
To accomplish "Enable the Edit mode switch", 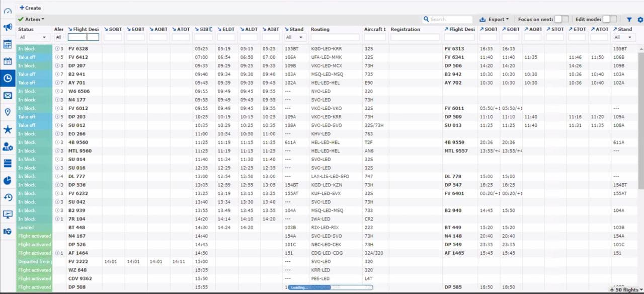I will [609, 19].
